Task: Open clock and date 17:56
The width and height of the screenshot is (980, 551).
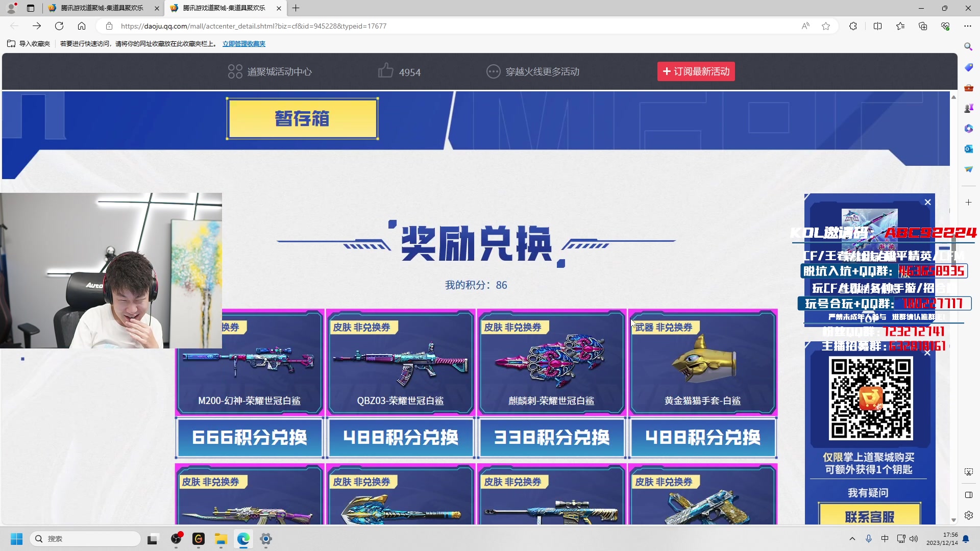Action: pyautogui.click(x=942, y=539)
